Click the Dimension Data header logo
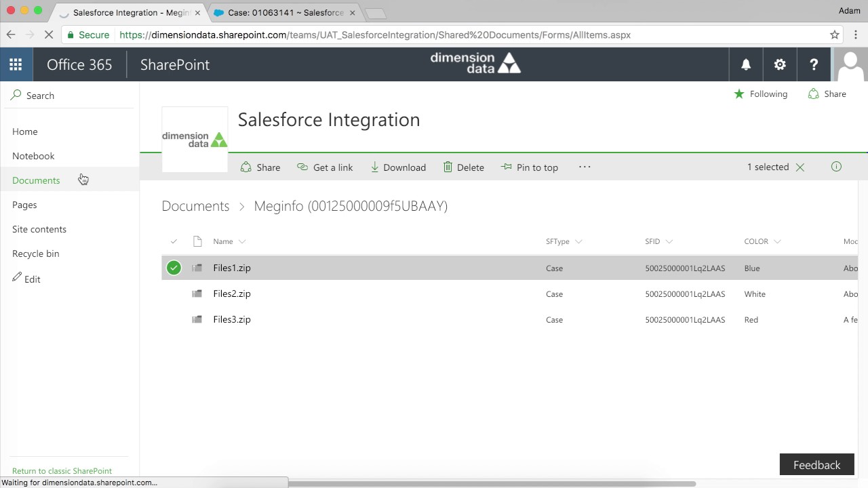868x488 pixels. [475, 63]
